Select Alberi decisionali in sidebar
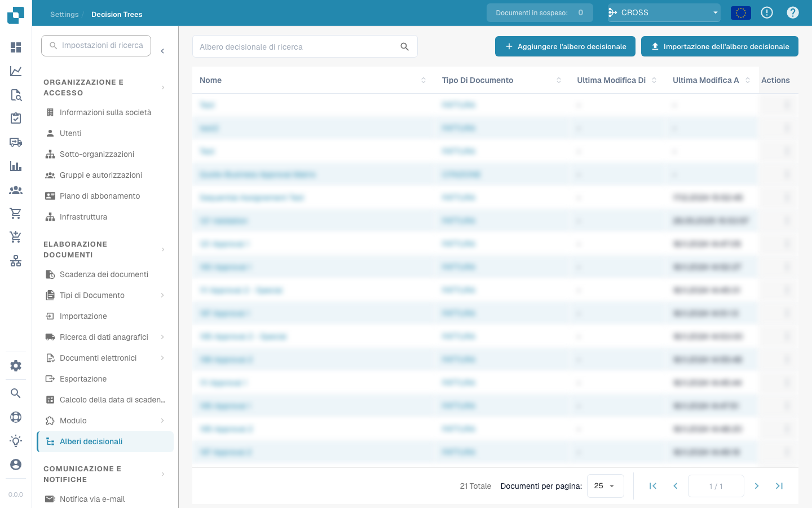 tap(105, 441)
